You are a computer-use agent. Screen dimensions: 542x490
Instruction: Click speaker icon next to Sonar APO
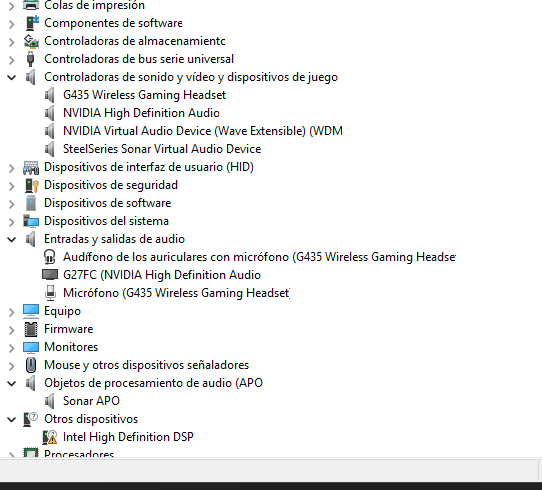click(50, 401)
